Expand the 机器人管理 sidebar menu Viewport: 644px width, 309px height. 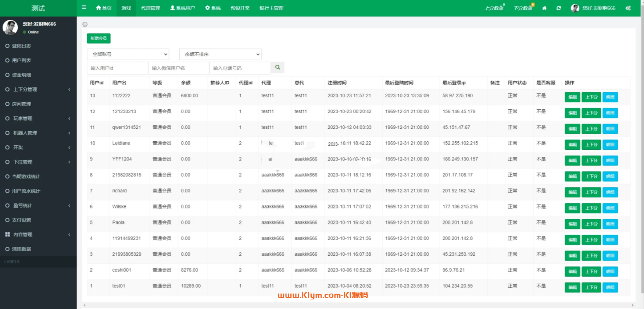38,133
